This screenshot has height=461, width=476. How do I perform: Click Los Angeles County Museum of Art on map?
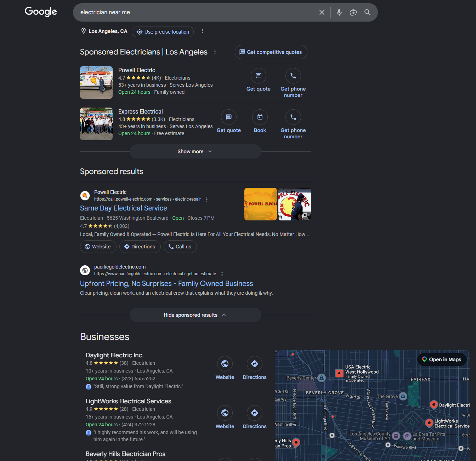coord(370,436)
